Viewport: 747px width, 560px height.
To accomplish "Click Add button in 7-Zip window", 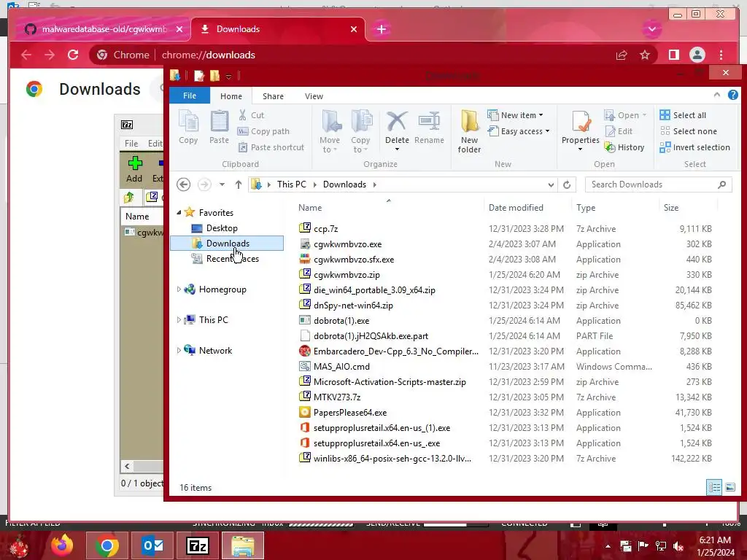I will coord(134,169).
